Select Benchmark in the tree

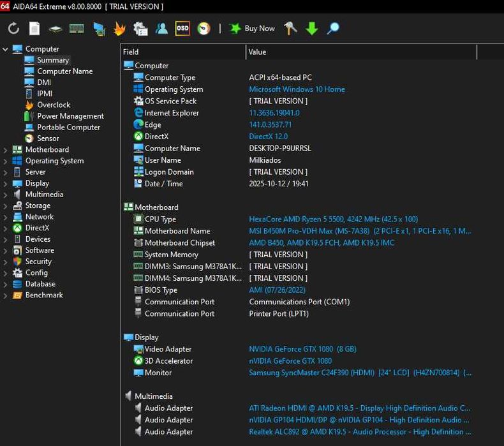pos(45,295)
